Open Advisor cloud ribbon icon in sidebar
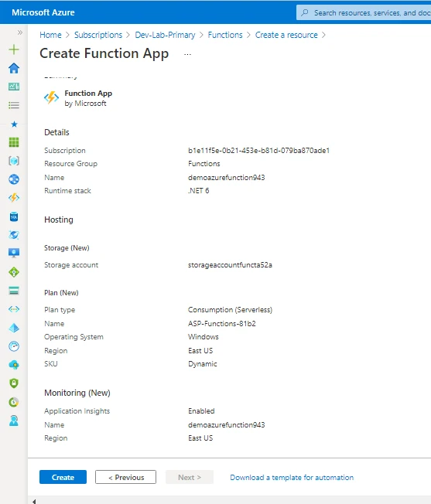 click(x=14, y=365)
